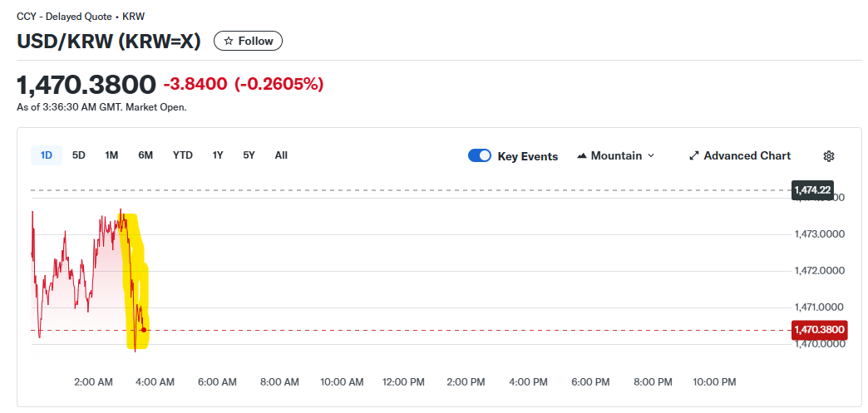Viewport: 868px width, 413px height.
Task: Expand the Mountain chart type dropdown
Action: click(650, 156)
